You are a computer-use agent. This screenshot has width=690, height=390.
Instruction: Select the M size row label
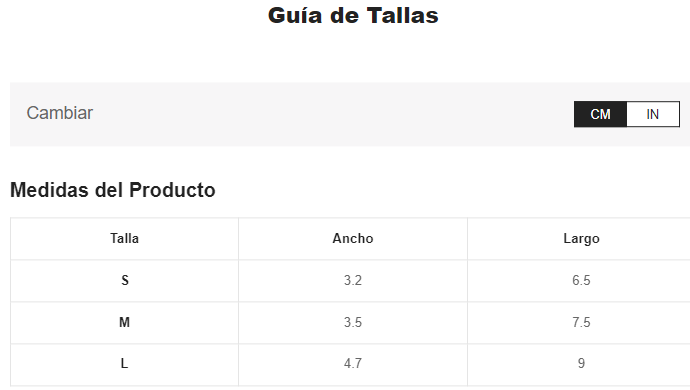tap(125, 322)
